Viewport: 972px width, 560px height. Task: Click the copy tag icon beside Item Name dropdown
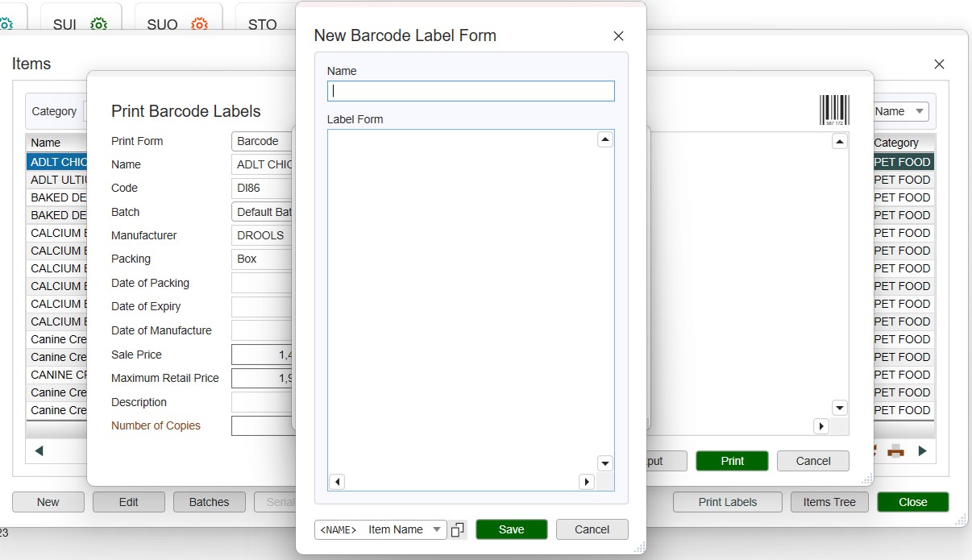(458, 529)
